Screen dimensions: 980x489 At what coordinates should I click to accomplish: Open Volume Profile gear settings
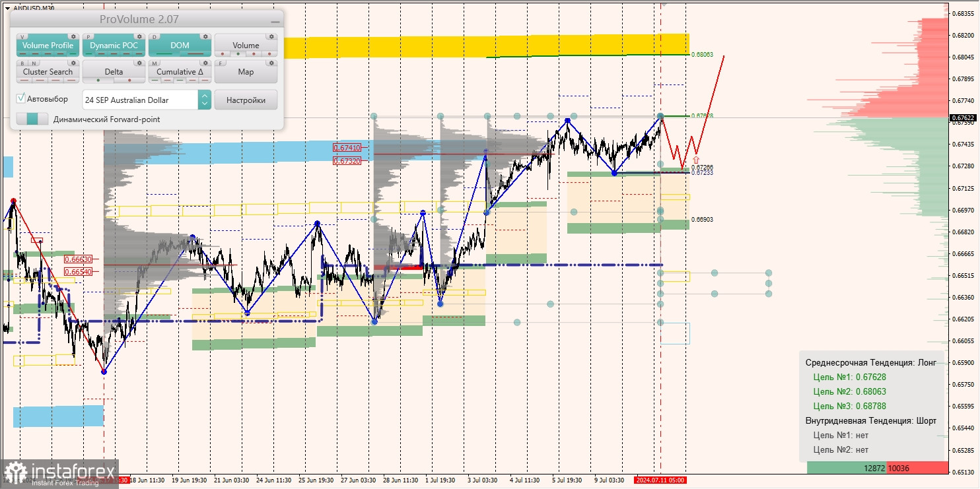coord(73,36)
